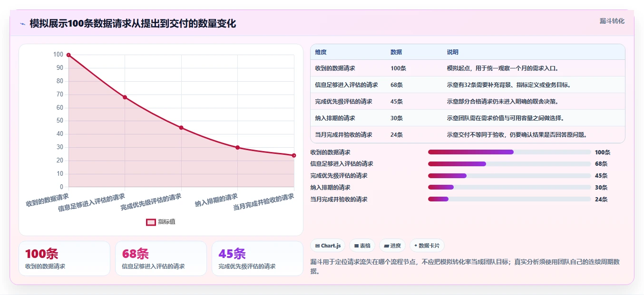Click the 进度 chip
Screen dimensions: 644x295
[392, 246]
